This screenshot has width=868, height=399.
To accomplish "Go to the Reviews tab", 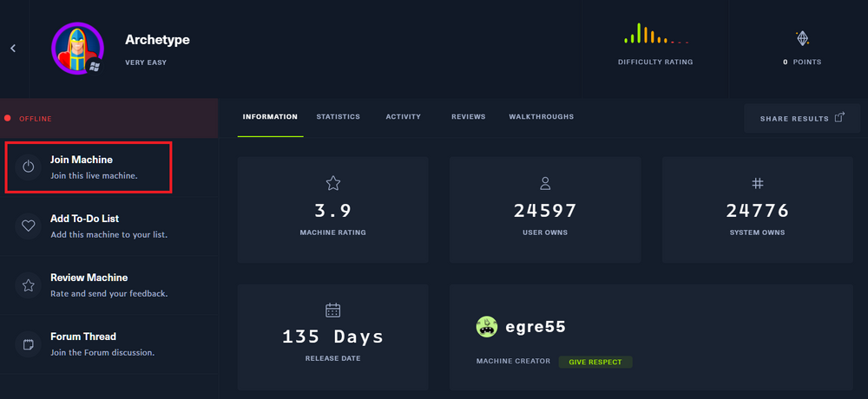I will [468, 117].
